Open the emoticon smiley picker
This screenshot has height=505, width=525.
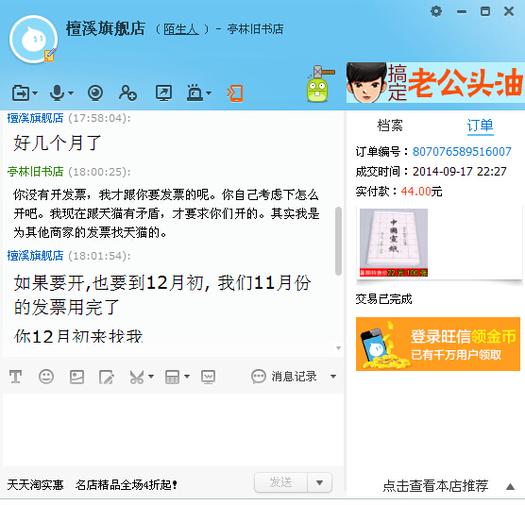pyautogui.click(x=46, y=376)
